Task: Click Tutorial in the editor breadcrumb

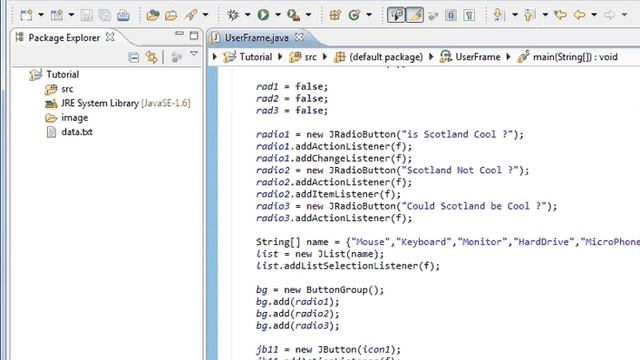Action: point(256,57)
